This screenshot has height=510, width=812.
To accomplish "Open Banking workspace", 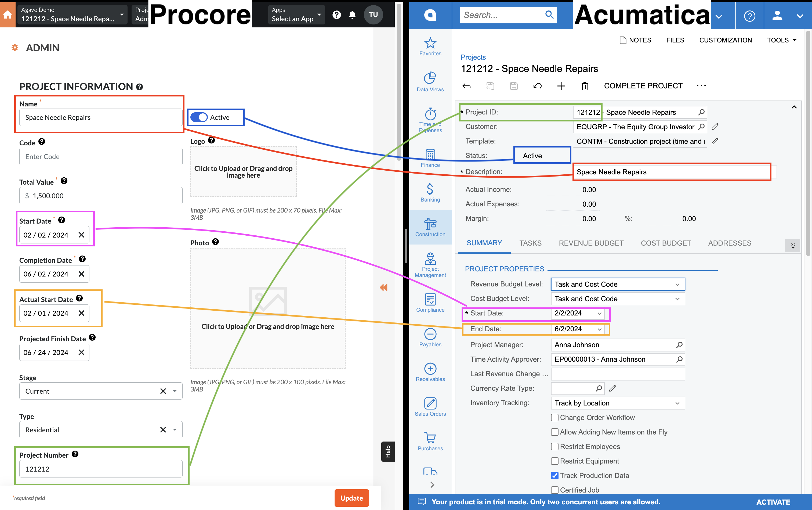I will (x=430, y=193).
